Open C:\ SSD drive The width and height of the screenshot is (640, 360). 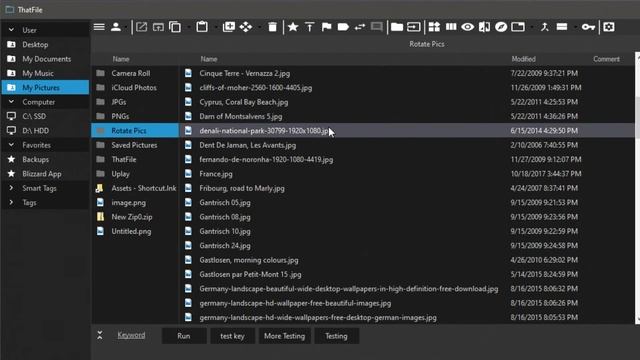[x=45, y=116]
